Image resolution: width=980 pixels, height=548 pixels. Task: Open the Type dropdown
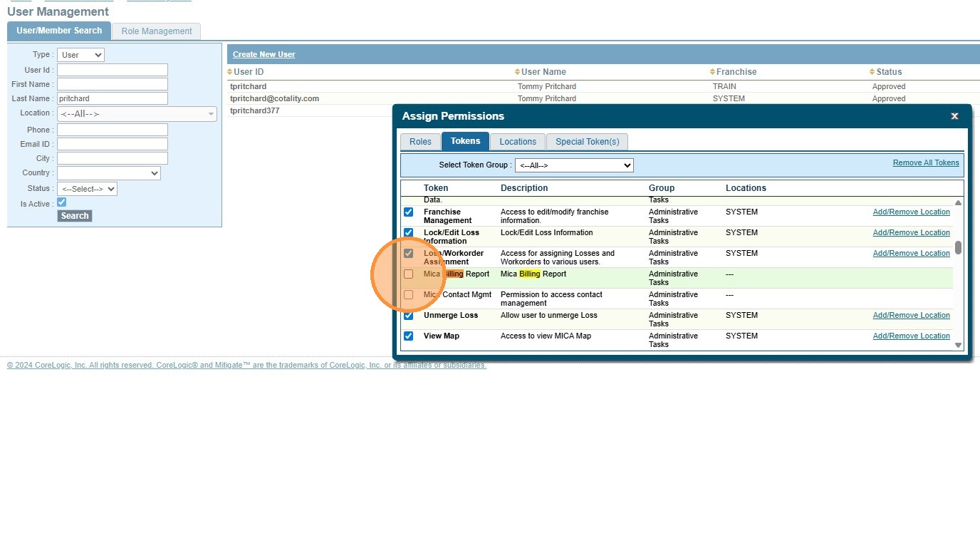[x=80, y=55]
